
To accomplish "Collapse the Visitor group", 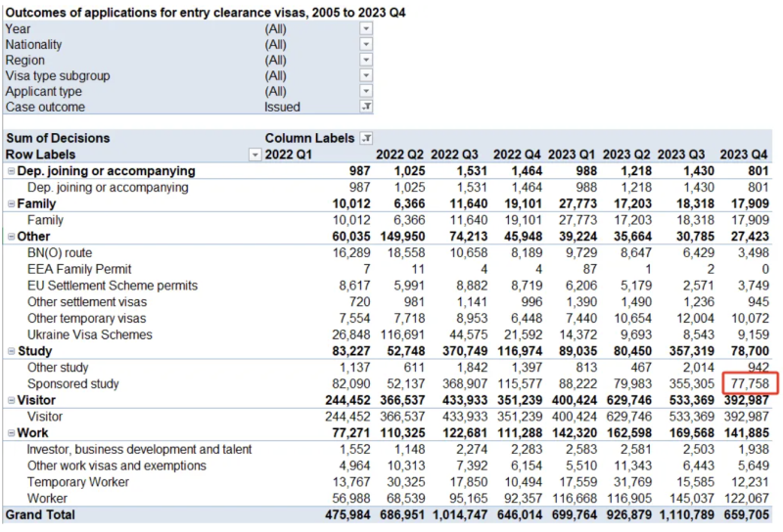I will tap(11, 400).
